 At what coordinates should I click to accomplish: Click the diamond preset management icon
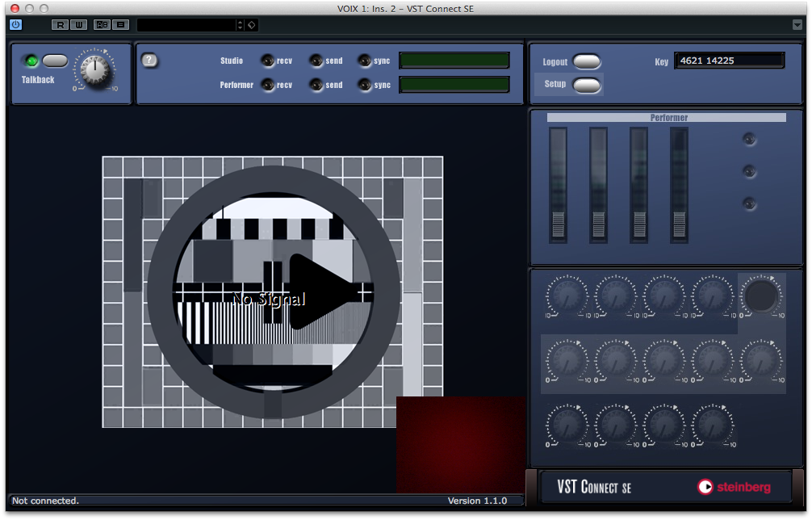click(x=252, y=25)
